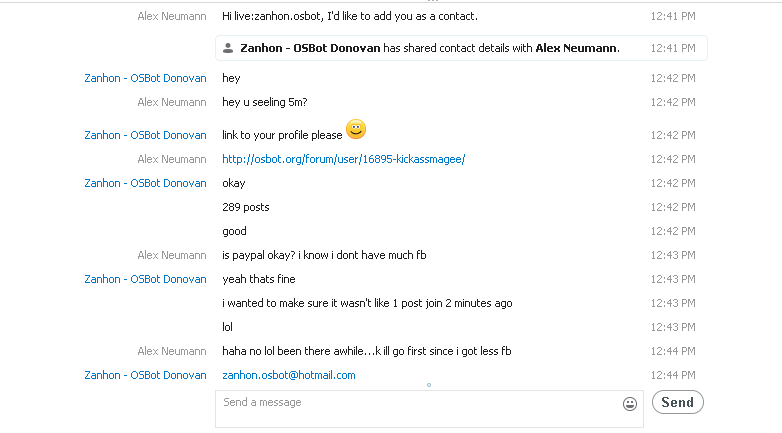Click the 12:41 PM timestamp of contact request
This screenshot has width=782, height=433.
pos(673,16)
